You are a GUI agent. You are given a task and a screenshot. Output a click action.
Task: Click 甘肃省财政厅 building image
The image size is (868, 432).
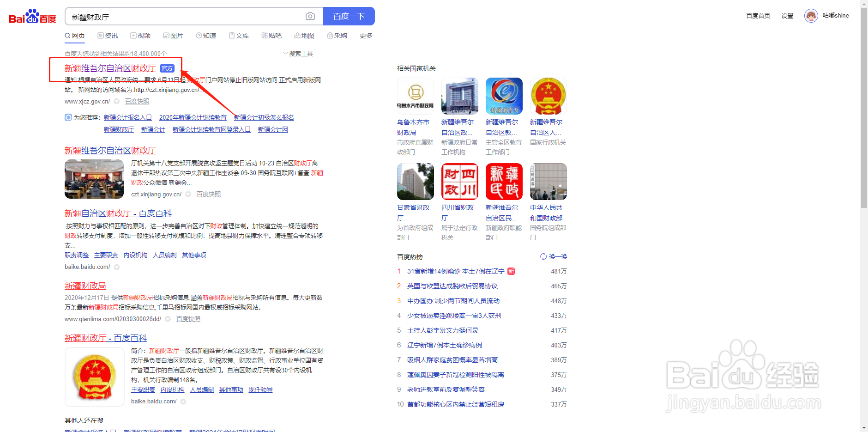coord(416,182)
